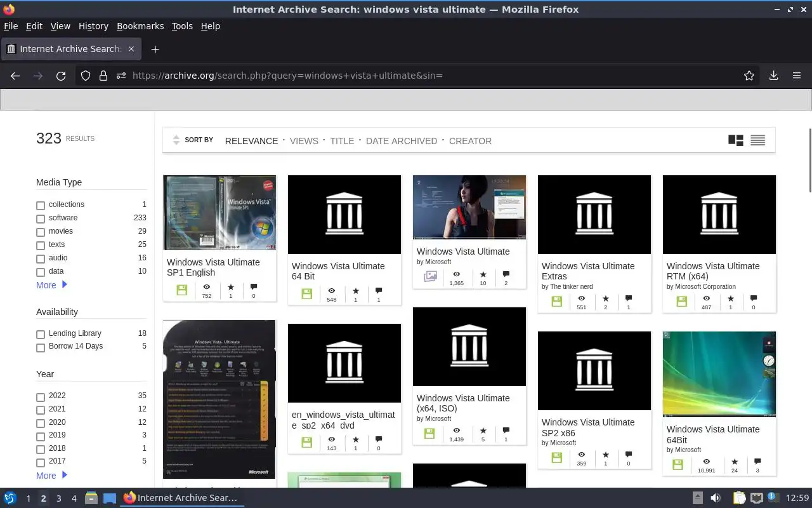Filter results by year 2021
Screen dimensions: 812x508
[x=41, y=410]
